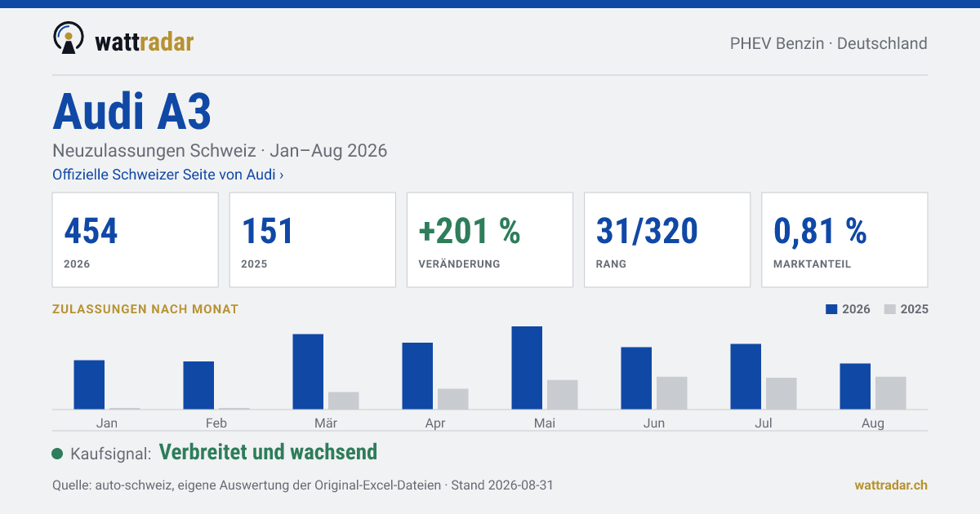Click the Jun axis label
The height and width of the screenshot is (514, 980).
click(654, 423)
